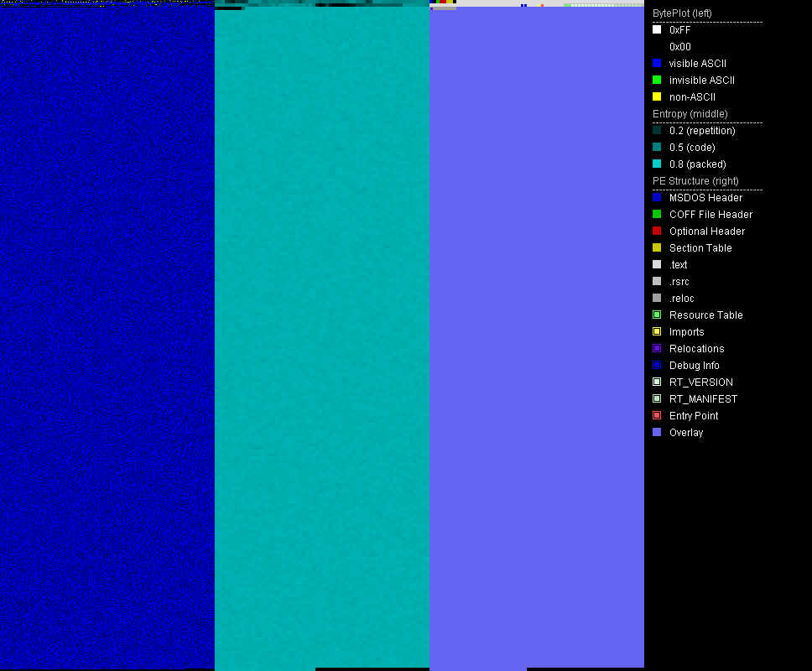Screen dimensions: 812x671
Task: Click the BytePlot (left) heading
Action: pyautogui.click(x=682, y=13)
